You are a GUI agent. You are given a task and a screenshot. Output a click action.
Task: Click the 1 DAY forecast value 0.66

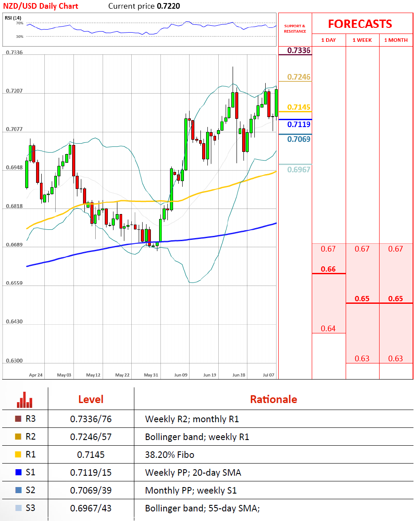click(x=328, y=269)
